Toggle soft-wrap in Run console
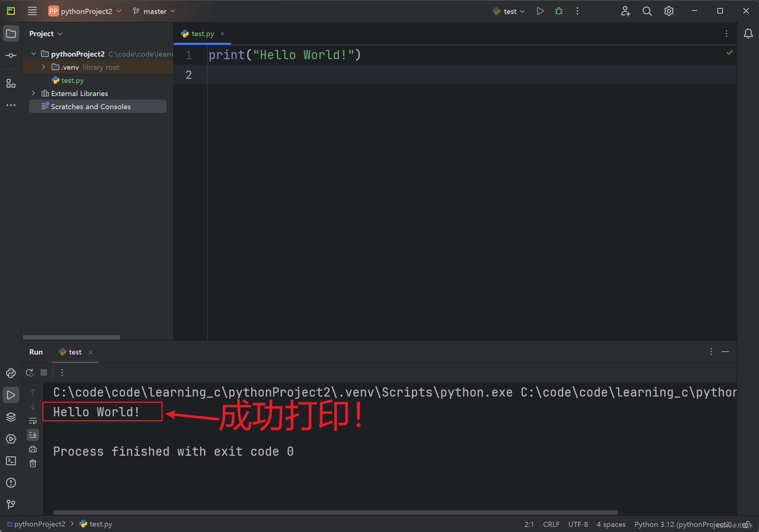This screenshot has width=759, height=532. [33, 421]
